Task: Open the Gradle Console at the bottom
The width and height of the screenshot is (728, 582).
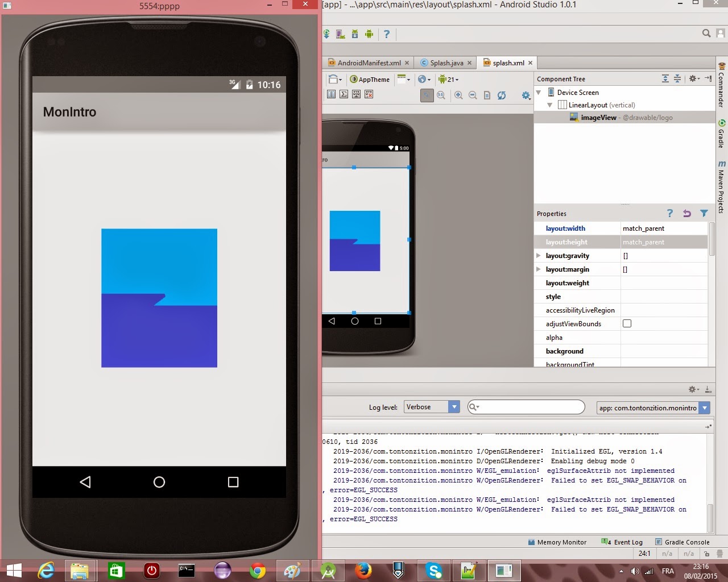Action: 686,542
